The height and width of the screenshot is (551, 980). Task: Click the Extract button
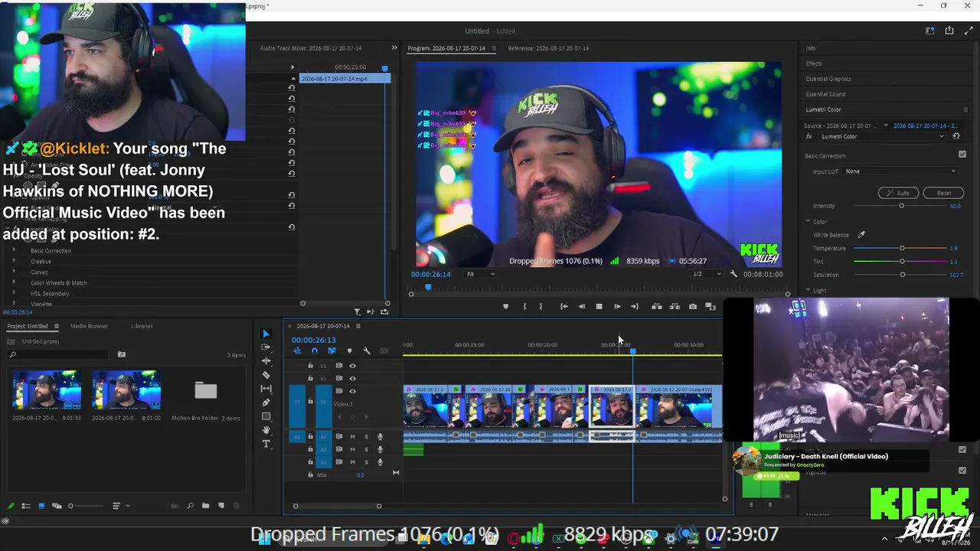[675, 307]
